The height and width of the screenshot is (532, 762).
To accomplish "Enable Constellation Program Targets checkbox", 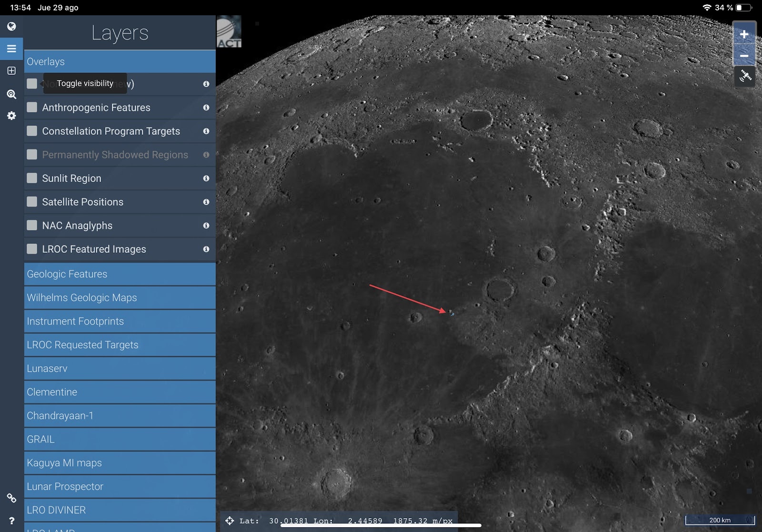I will (x=32, y=131).
